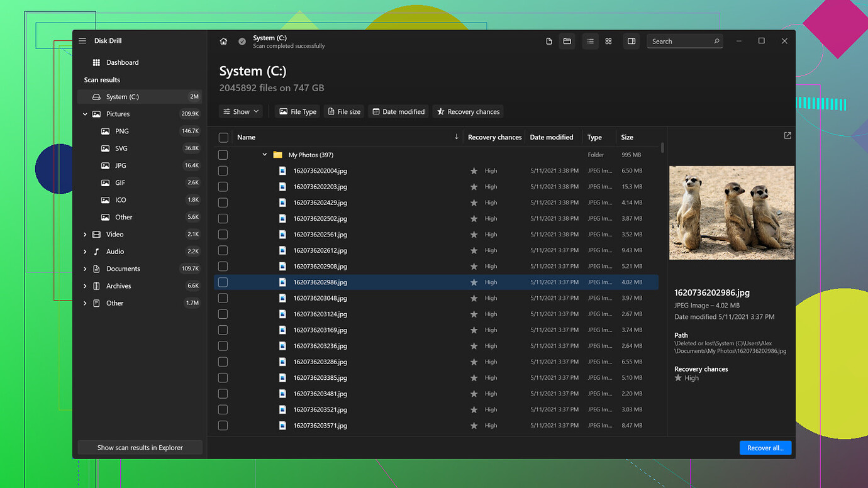Click the Recover all button
Image resolution: width=868 pixels, height=488 pixels.
[765, 448]
